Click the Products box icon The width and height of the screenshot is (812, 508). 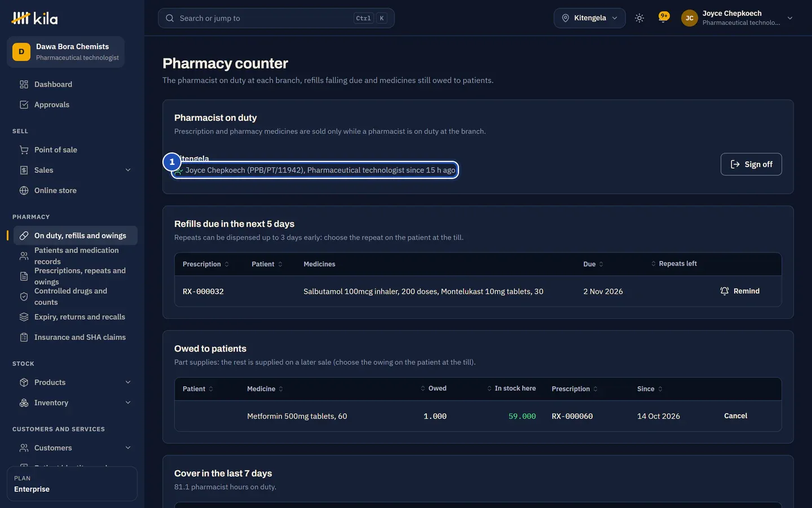pos(24,383)
